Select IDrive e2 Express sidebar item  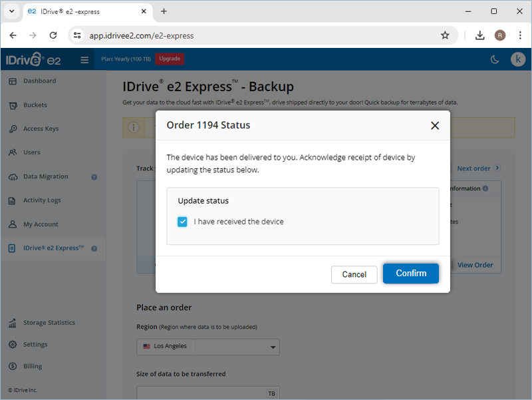(x=53, y=248)
